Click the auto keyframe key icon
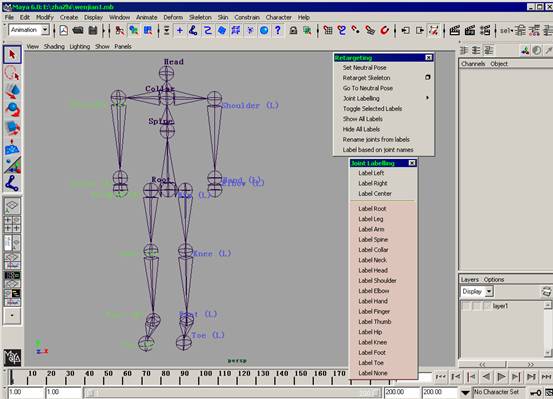The image size is (553, 399). click(x=536, y=392)
